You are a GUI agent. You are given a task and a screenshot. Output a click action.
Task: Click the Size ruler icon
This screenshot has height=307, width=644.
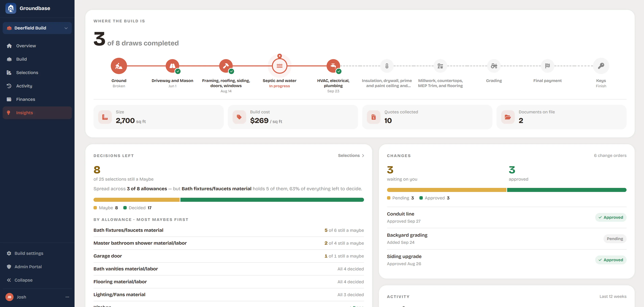[x=105, y=117]
